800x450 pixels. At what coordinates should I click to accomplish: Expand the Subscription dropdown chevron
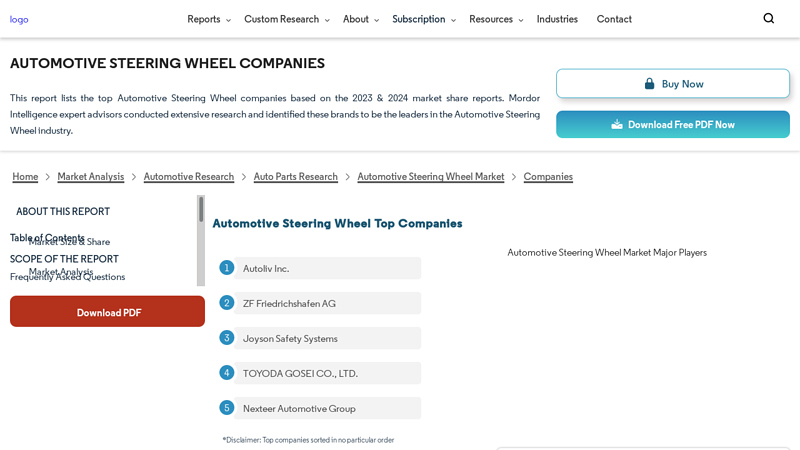pos(453,20)
